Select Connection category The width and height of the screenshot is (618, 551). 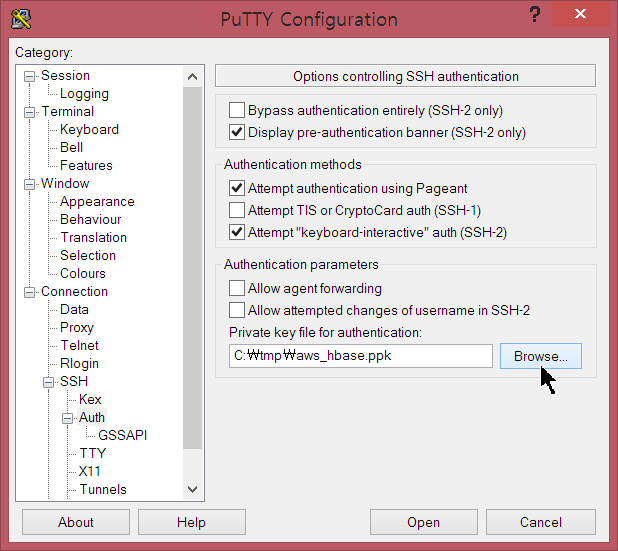coord(74,292)
